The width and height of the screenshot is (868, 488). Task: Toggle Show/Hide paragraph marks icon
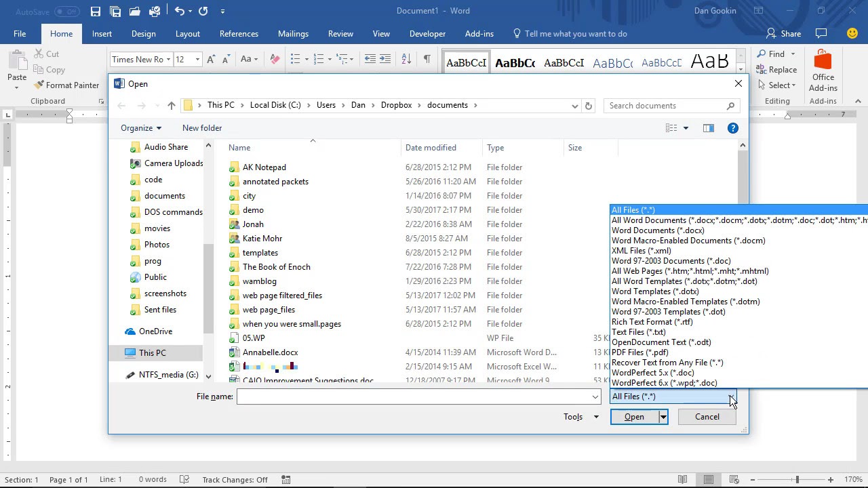click(x=427, y=59)
